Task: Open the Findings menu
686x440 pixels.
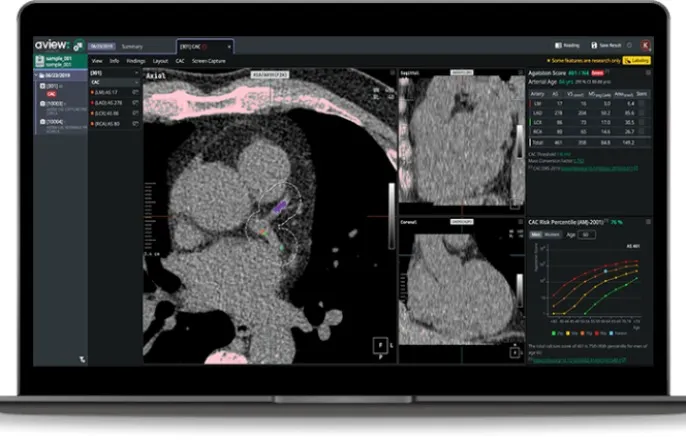Action: (136, 61)
